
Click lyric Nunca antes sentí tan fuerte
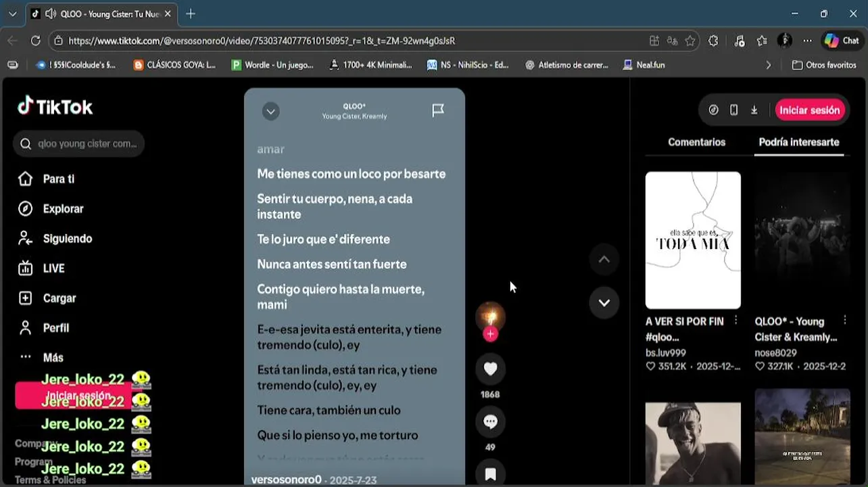coord(332,264)
